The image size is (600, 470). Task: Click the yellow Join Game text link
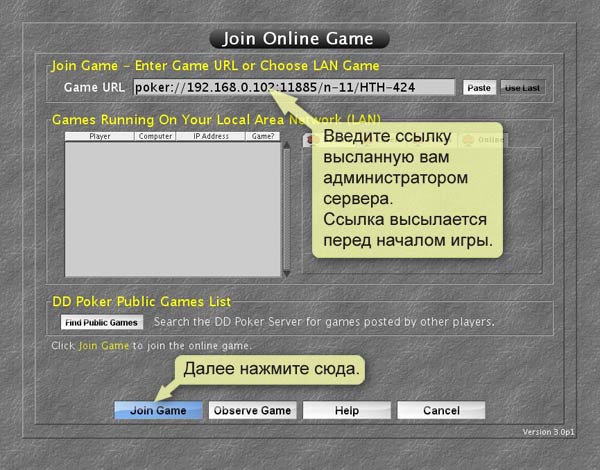(104, 346)
